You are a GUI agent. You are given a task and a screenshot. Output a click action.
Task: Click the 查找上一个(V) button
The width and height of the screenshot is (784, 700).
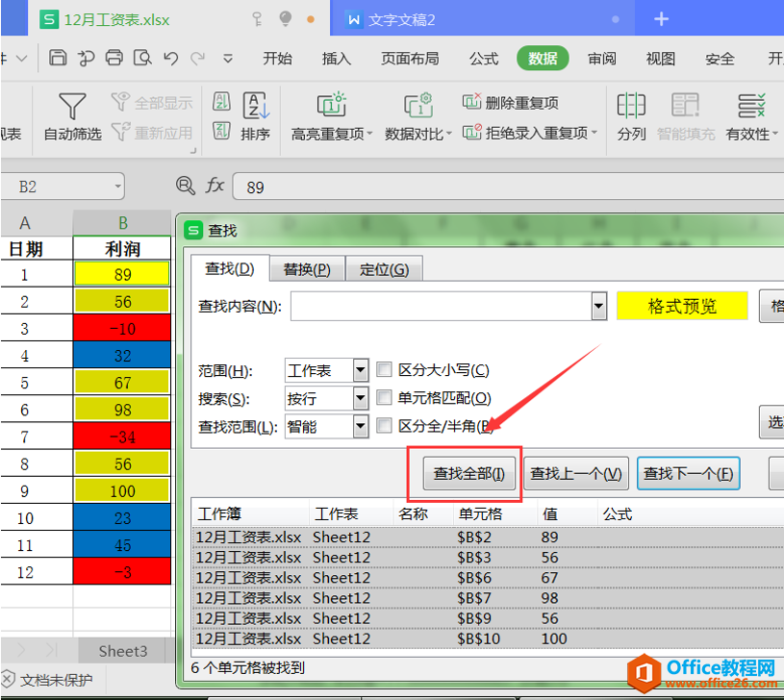(x=575, y=473)
